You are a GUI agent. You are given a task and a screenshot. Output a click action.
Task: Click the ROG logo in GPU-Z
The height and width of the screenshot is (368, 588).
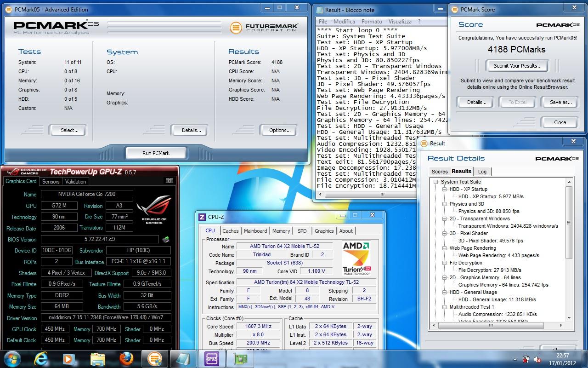tap(154, 209)
